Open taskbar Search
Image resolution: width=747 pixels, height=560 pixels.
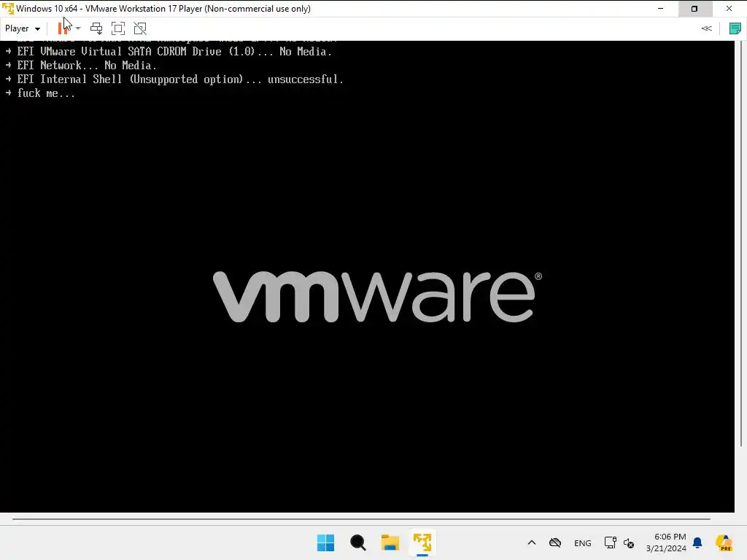click(x=357, y=542)
